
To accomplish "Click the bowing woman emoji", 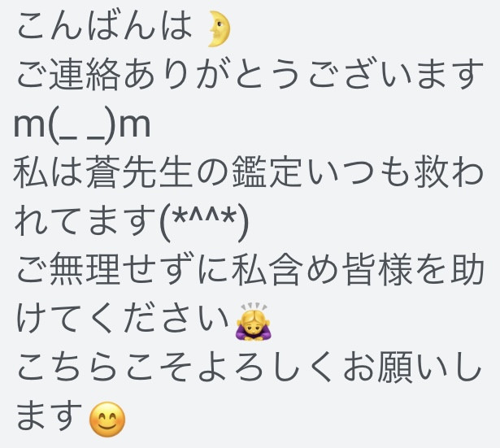I will coord(253,321).
